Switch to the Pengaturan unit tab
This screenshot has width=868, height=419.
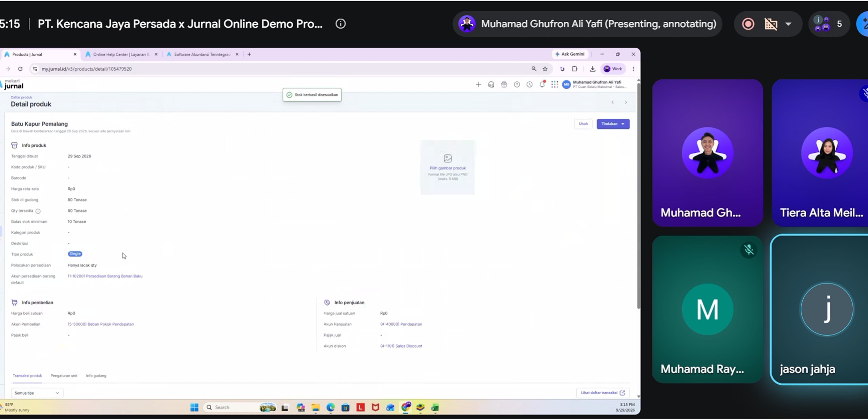(x=64, y=376)
